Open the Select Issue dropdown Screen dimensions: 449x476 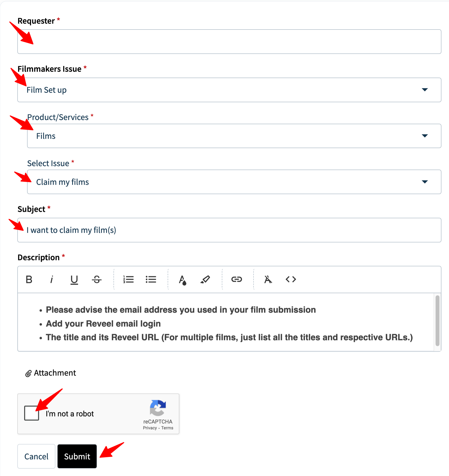234,182
